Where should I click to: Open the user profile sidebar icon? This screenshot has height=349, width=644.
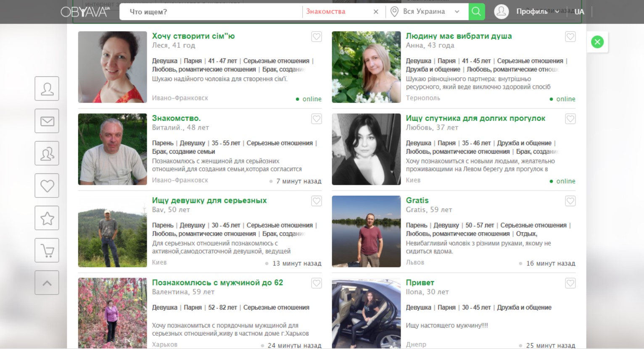click(x=47, y=89)
